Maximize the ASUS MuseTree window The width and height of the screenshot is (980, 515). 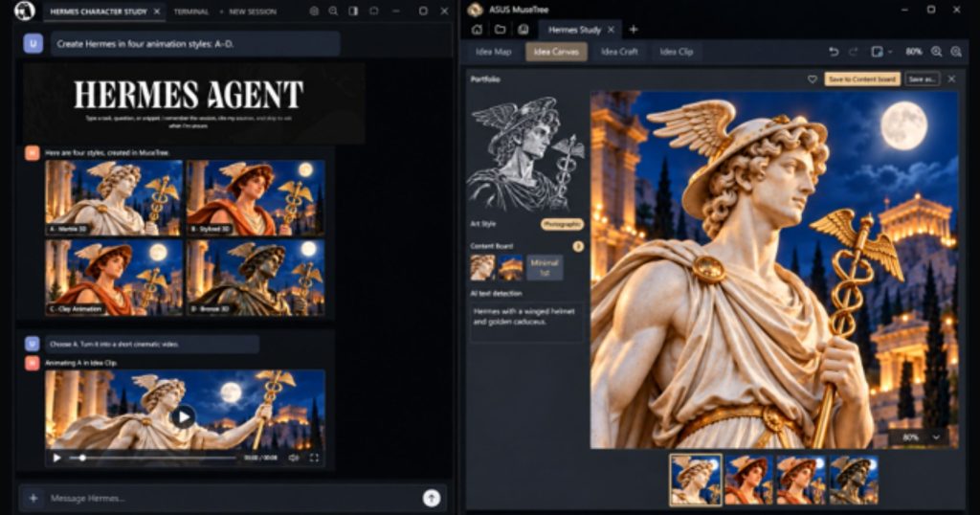click(x=930, y=10)
